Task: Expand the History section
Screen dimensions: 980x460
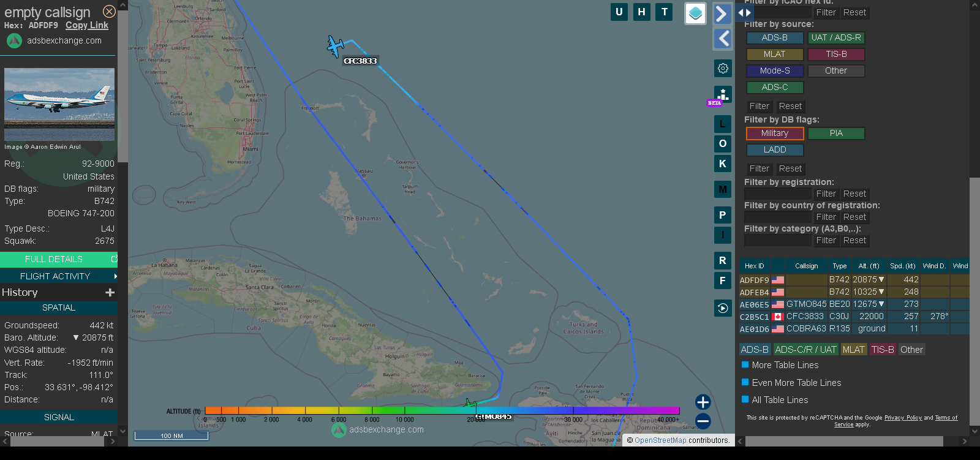Action: (x=110, y=293)
